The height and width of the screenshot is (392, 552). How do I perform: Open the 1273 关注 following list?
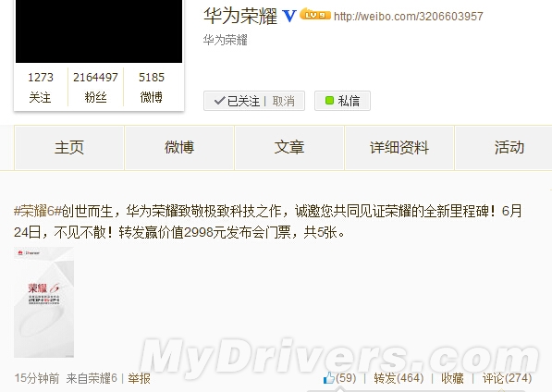point(41,87)
